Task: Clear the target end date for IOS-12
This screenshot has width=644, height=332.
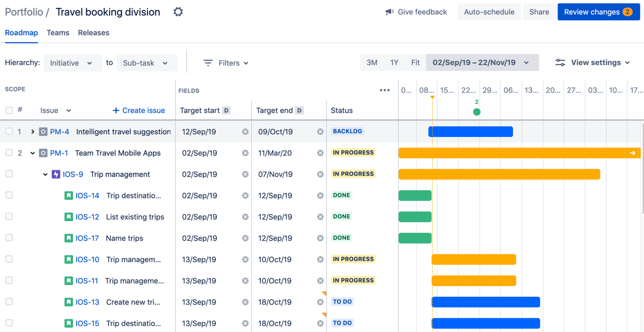Action: point(320,217)
